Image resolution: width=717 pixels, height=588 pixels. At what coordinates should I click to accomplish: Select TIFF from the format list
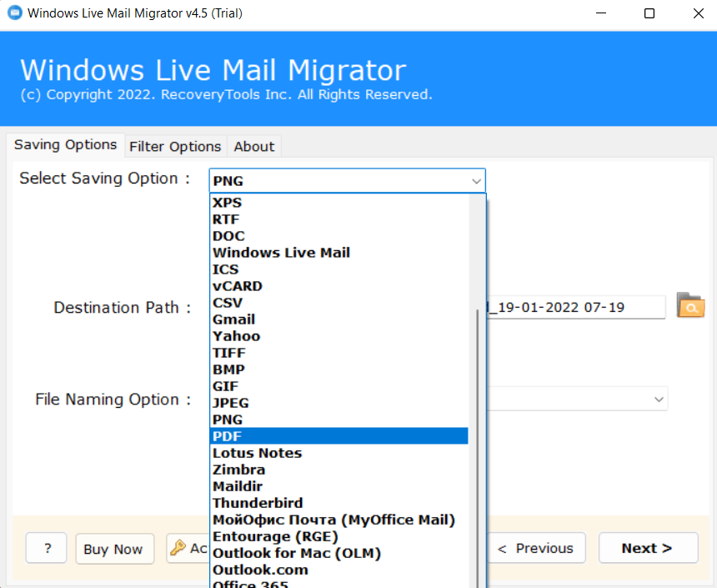[x=339, y=353]
